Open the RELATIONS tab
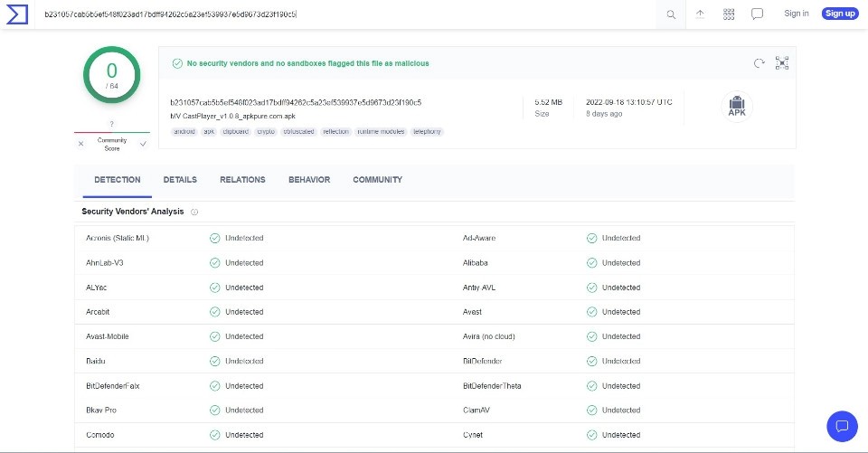Image resolution: width=868 pixels, height=453 pixels. pyautogui.click(x=242, y=180)
